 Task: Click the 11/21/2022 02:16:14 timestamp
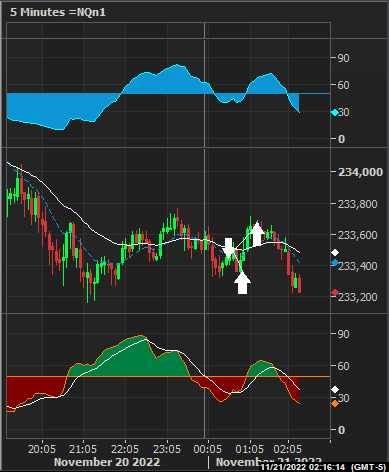[x=303, y=467]
